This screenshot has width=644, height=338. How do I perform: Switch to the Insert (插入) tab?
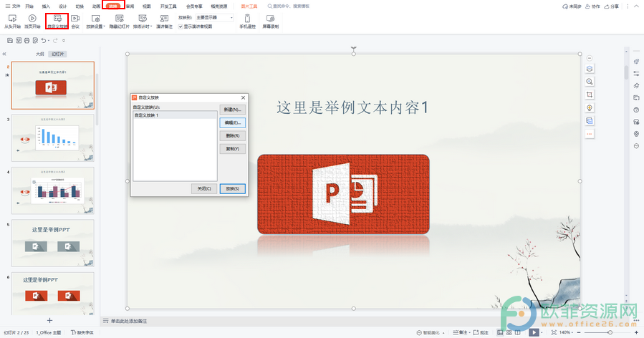(46, 6)
